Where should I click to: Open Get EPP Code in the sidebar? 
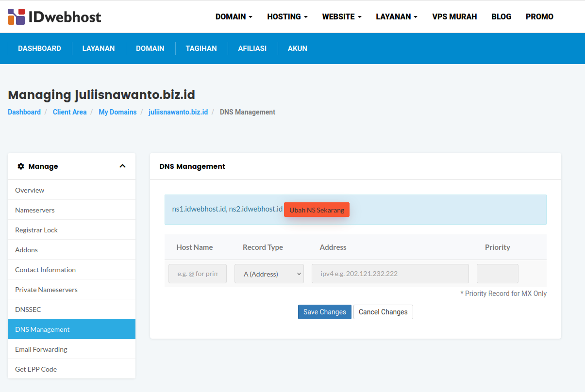tap(71, 369)
